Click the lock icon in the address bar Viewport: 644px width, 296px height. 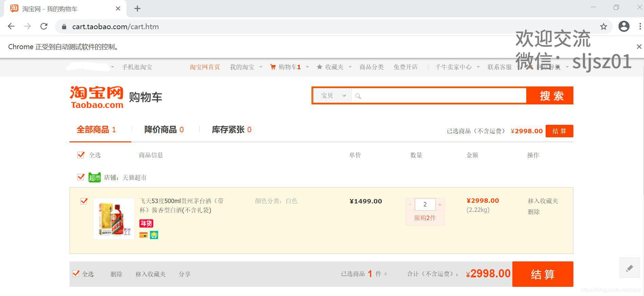64,27
